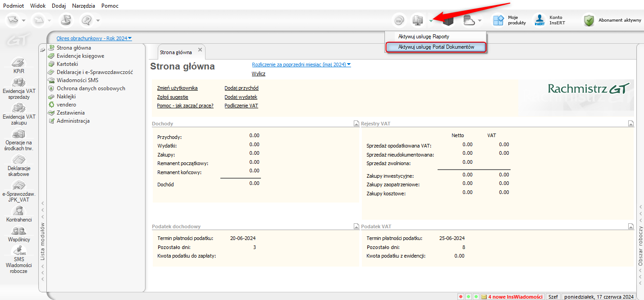Open the KPiR module
The width and height of the screenshot is (644, 300).
pyautogui.click(x=19, y=66)
